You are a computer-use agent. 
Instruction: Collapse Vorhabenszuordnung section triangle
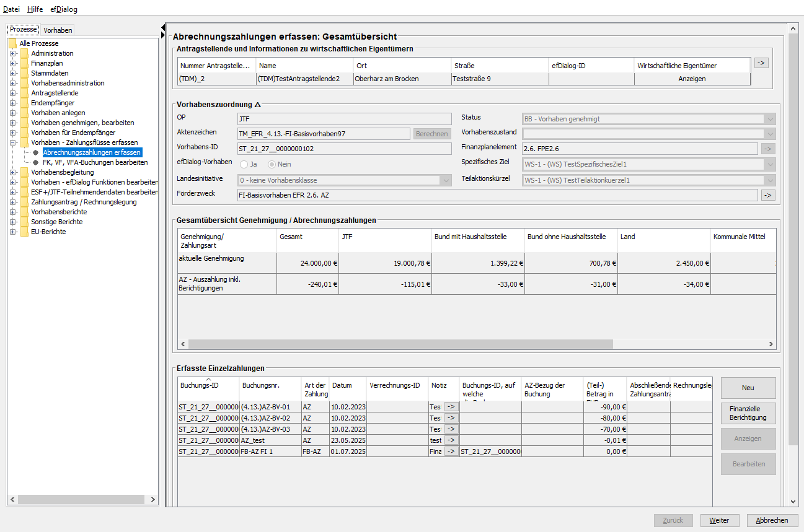(x=258, y=105)
